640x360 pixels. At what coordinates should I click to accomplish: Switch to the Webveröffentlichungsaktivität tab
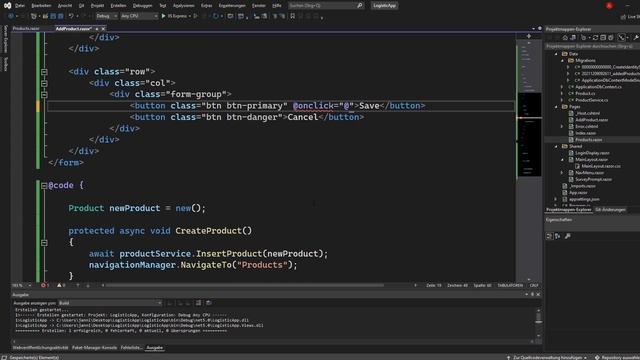point(40,348)
